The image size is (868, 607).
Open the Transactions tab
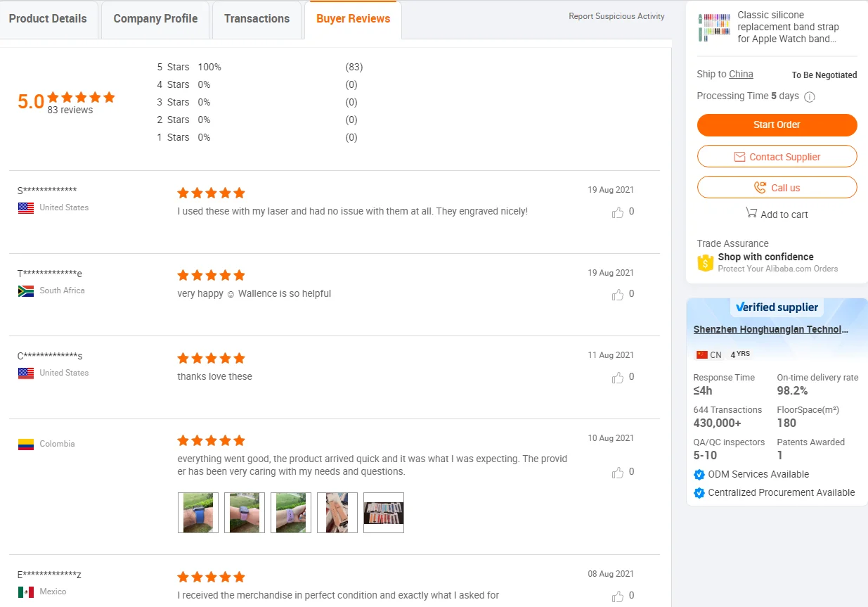(257, 19)
